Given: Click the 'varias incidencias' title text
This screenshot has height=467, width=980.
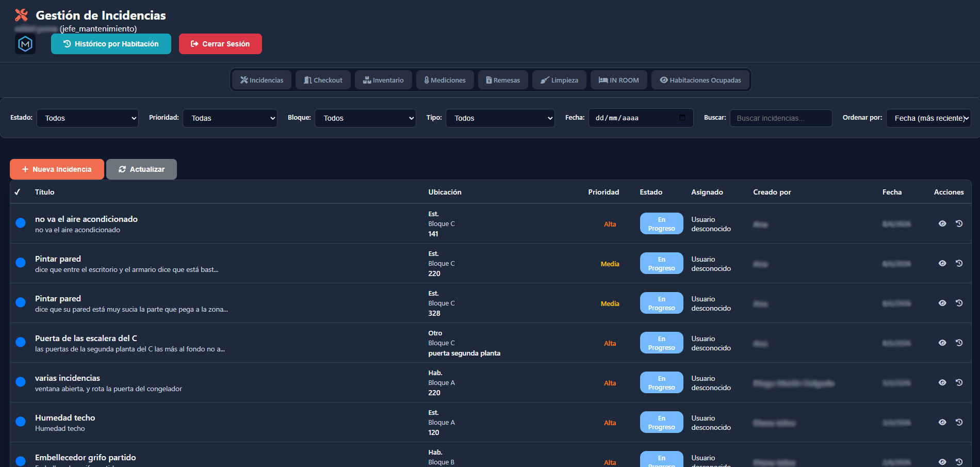Looking at the screenshot, I should pyautogui.click(x=68, y=378).
